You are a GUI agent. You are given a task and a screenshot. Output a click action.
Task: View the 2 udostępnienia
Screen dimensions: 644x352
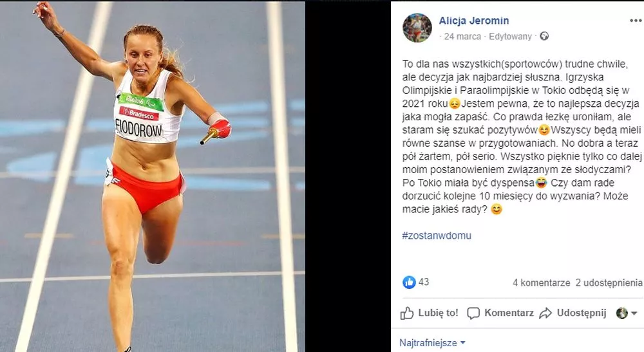(x=609, y=283)
